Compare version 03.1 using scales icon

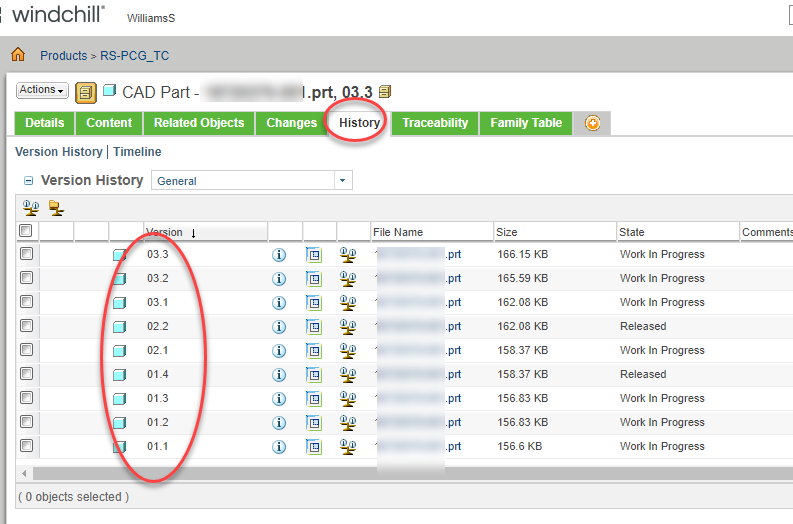pyautogui.click(x=348, y=303)
